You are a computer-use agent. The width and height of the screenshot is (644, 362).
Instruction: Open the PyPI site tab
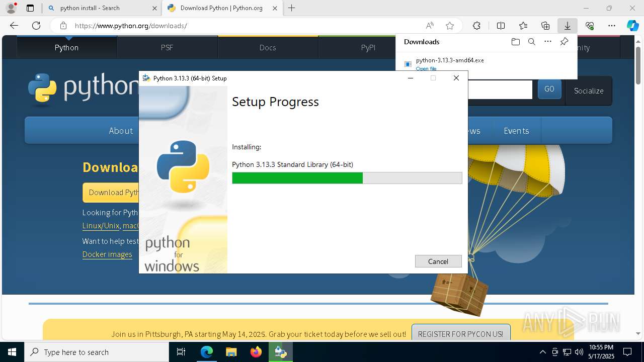point(368,47)
